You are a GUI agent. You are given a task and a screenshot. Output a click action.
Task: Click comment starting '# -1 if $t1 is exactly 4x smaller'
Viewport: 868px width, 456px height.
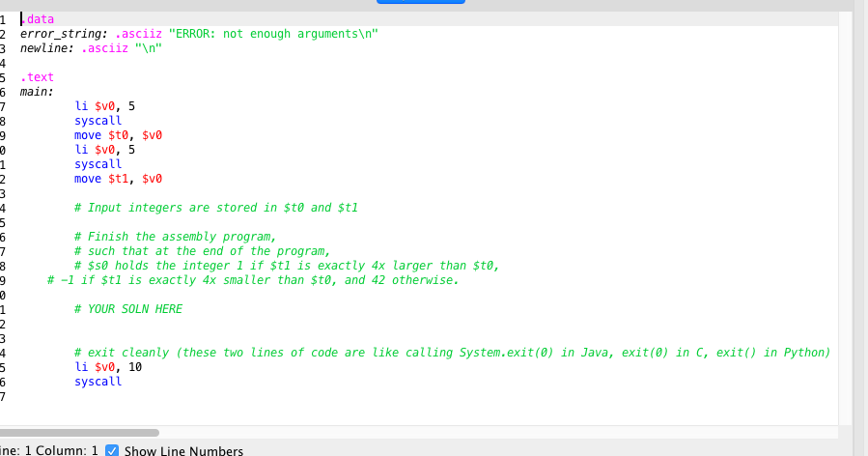pyautogui.click(x=253, y=280)
